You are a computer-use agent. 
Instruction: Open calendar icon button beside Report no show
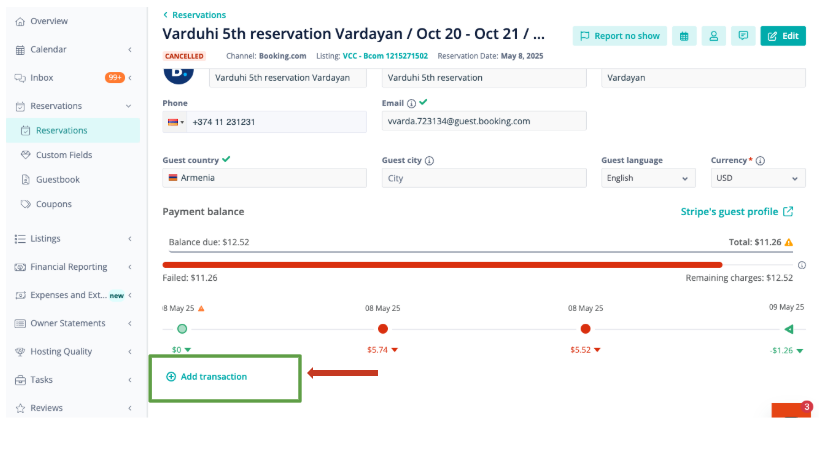pyautogui.click(x=684, y=36)
